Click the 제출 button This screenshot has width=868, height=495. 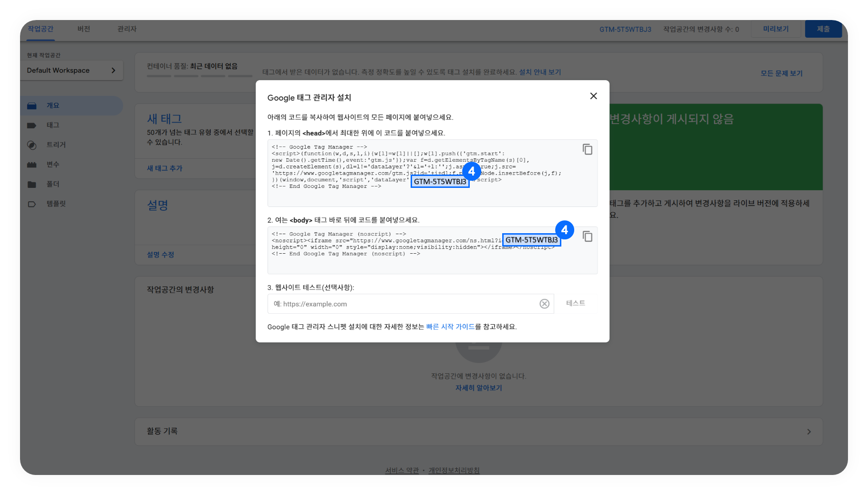coord(823,29)
